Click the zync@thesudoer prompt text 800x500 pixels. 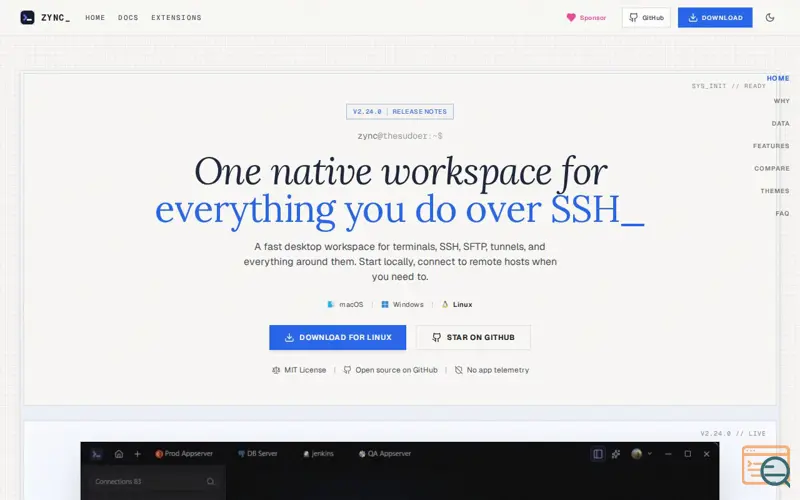point(400,136)
